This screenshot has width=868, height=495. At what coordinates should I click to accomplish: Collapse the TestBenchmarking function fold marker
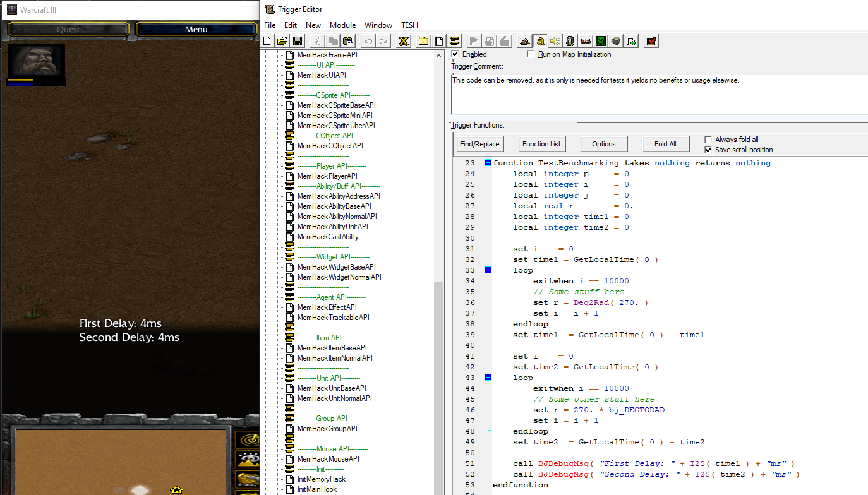click(x=488, y=163)
